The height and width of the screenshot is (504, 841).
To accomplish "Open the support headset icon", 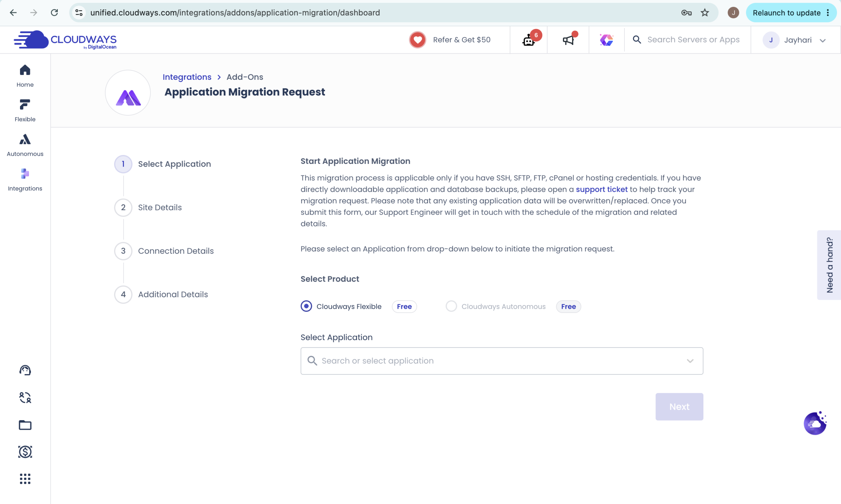I will click(x=25, y=370).
